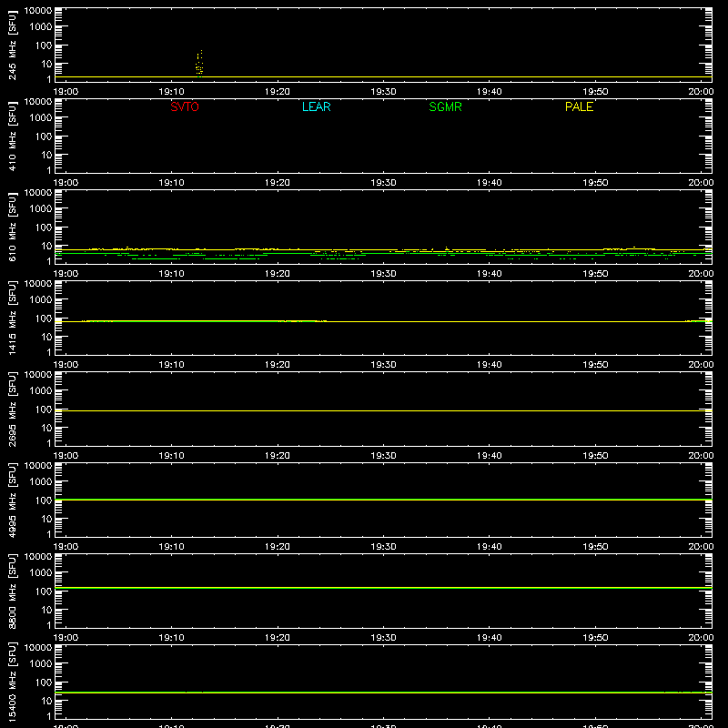728x728 pixels.
Task: Click 19:20 tick below the 410 MHz plot
Action: coord(278,183)
